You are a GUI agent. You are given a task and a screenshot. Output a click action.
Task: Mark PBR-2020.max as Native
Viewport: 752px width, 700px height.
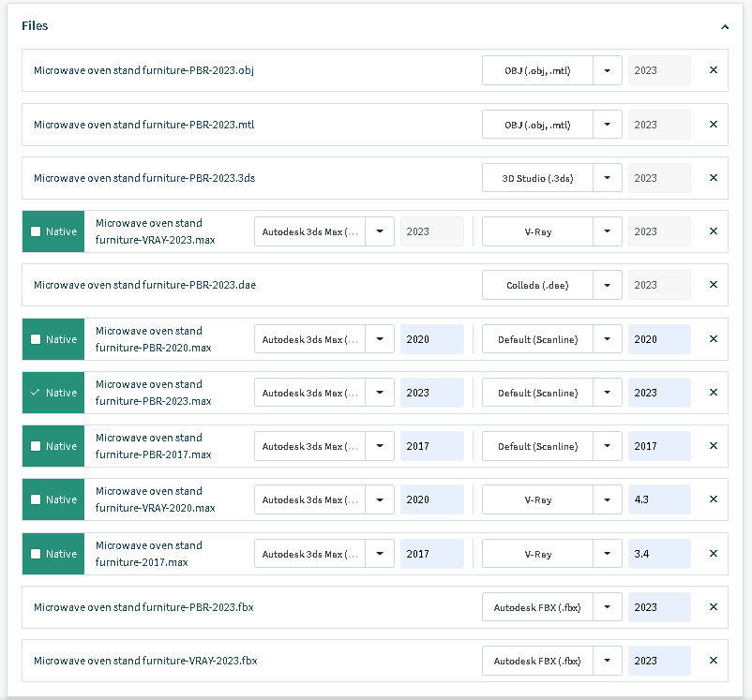click(37, 339)
